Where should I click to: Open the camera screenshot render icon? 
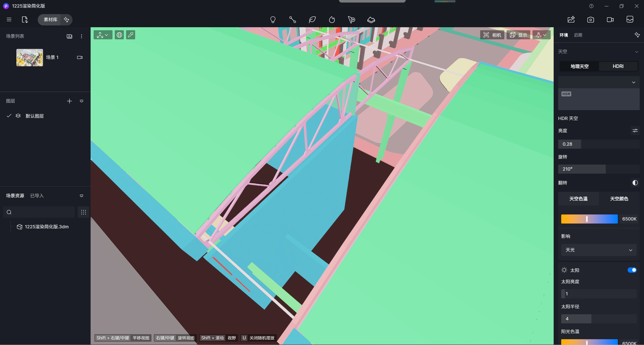tap(591, 20)
